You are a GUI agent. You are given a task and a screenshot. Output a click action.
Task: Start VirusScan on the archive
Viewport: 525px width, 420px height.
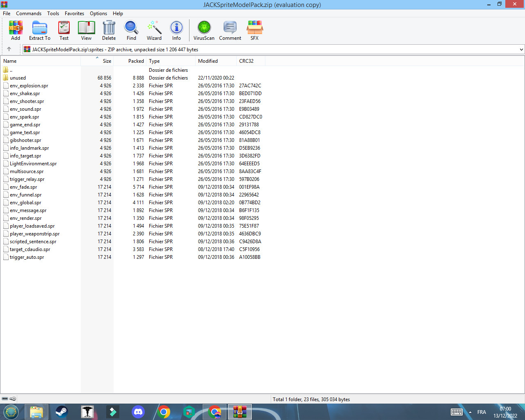pos(204,30)
